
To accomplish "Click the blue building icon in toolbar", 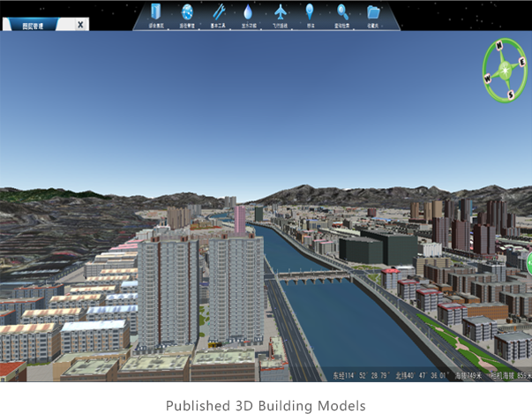I will click(156, 12).
